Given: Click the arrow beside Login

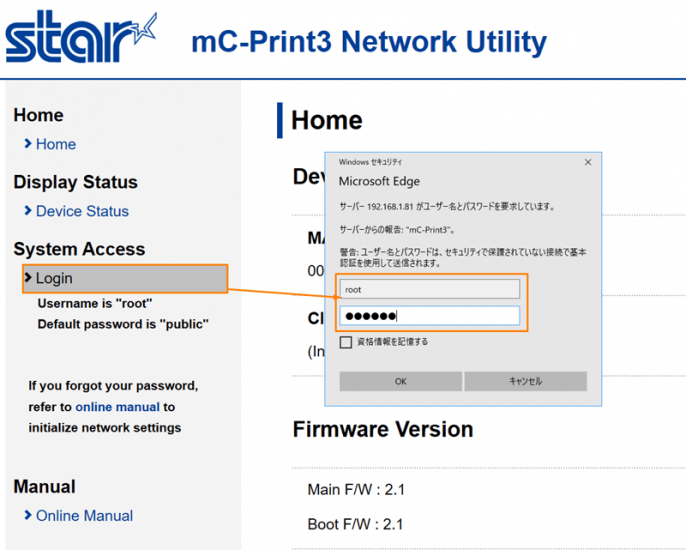Looking at the screenshot, I should pos(28,278).
